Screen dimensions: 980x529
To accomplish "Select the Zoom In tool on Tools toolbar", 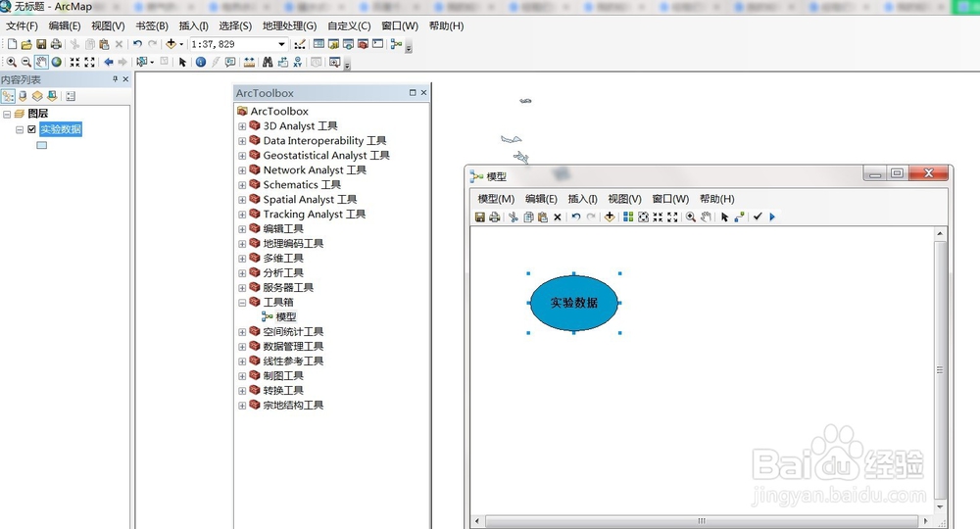I will coord(11,62).
